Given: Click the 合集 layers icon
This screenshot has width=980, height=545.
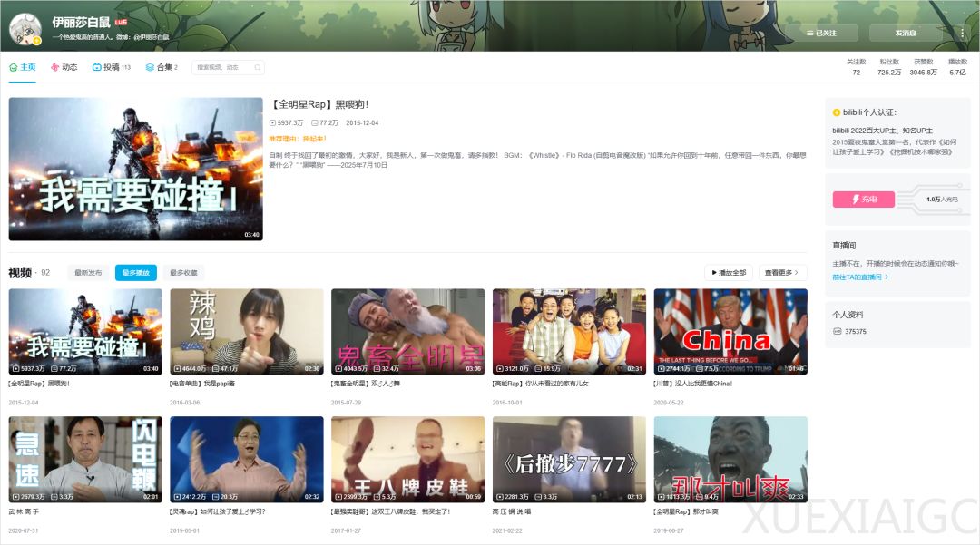Looking at the screenshot, I should click(150, 67).
